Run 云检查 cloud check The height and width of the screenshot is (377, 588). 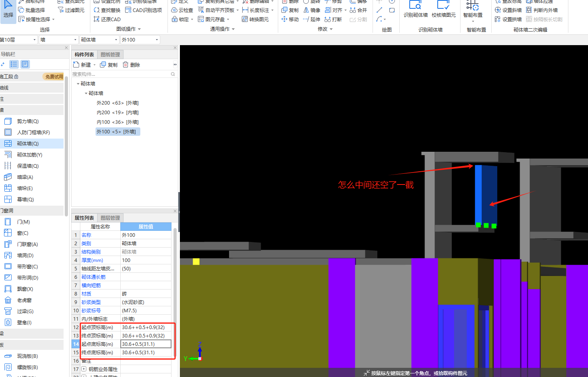(x=182, y=10)
